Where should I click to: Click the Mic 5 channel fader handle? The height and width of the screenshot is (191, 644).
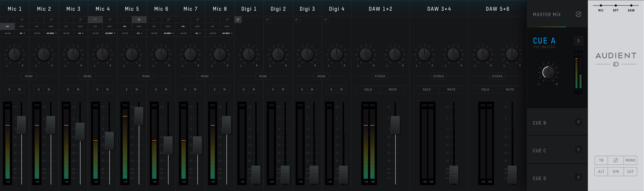pos(139,116)
